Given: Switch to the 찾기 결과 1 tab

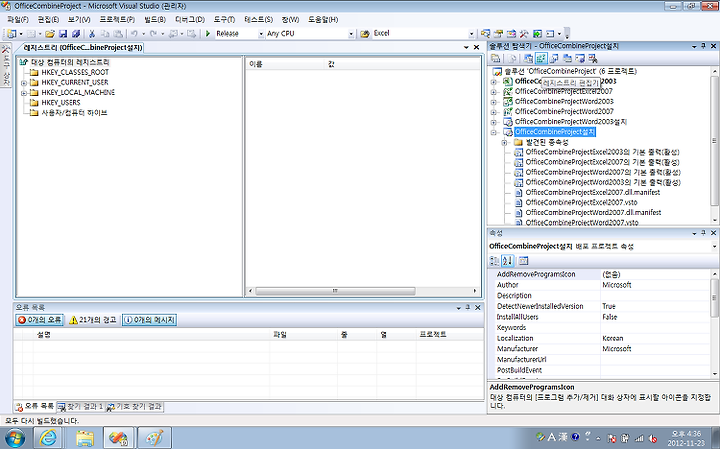Looking at the screenshot, I should pyautogui.click(x=81, y=407).
